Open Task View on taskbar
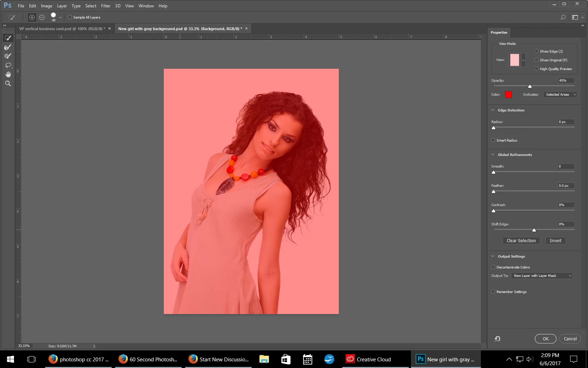The width and height of the screenshot is (588, 368). 31,359
